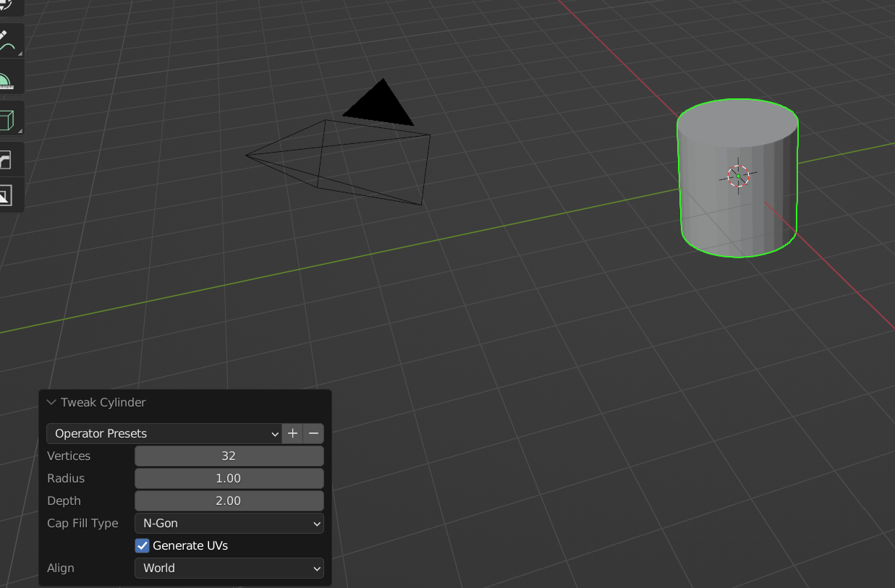Click the Depth field showing 2.00
This screenshot has width=895, height=588.
(229, 500)
